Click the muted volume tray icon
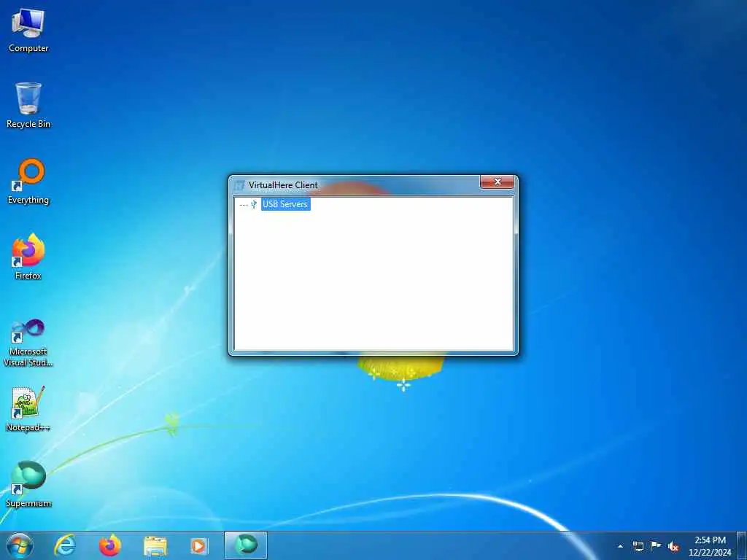This screenshot has height=560, width=747. 673,547
